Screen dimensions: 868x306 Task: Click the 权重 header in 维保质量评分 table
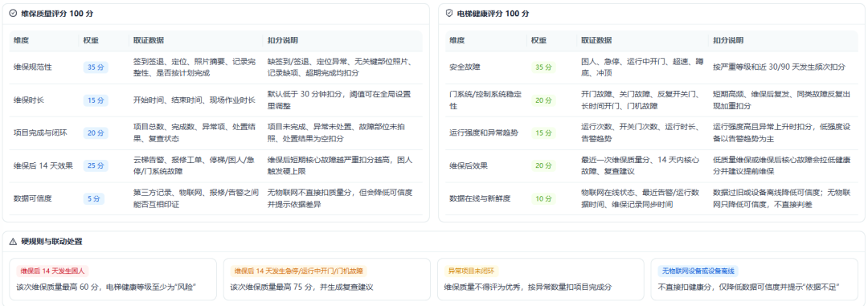91,41
